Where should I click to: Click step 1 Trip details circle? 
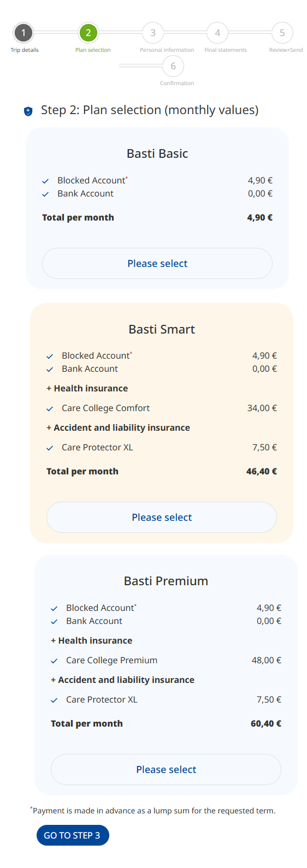coord(23,33)
